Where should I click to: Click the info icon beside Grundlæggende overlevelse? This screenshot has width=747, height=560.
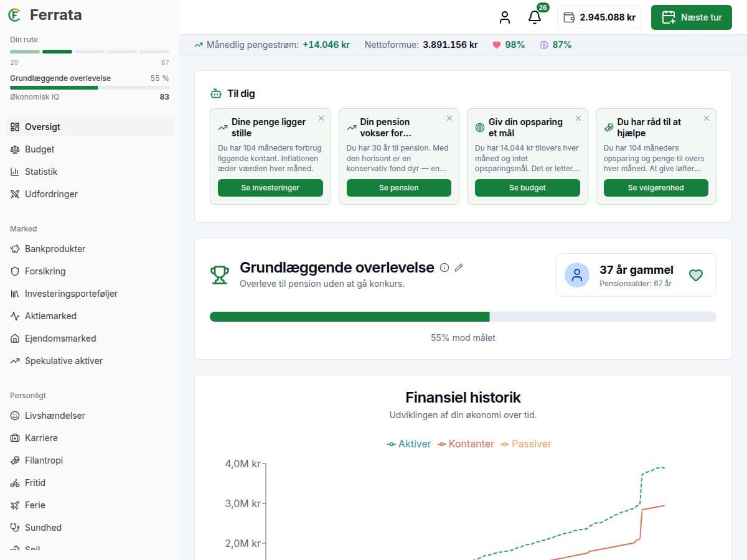(x=444, y=268)
